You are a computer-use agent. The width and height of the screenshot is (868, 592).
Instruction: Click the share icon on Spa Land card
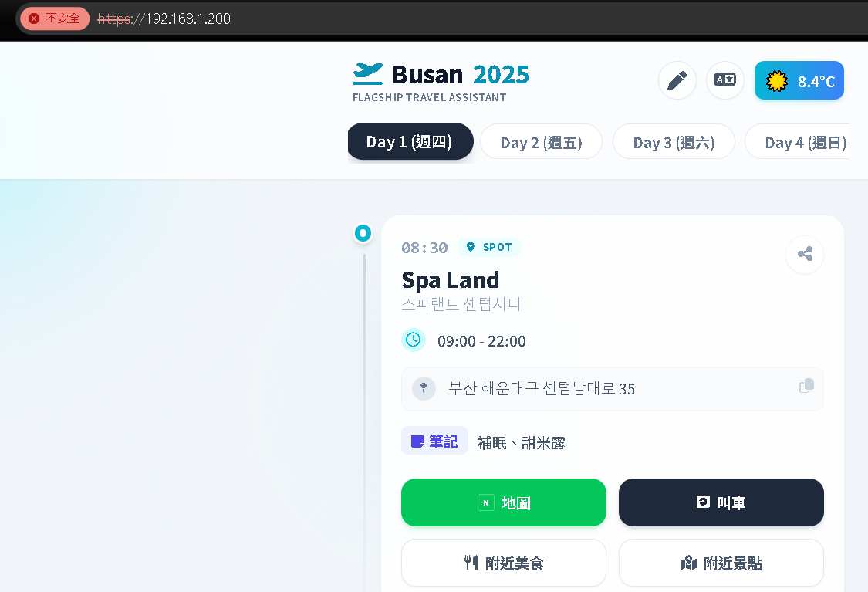(x=804, y=254)
